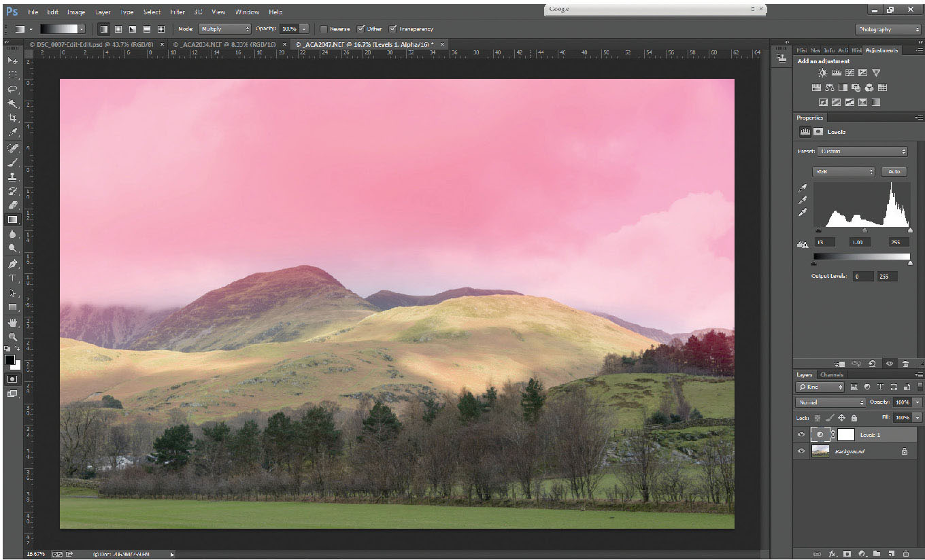Open the gradient Opacity dropdown arrow
The height and width of the screenshot is (560, 925).
click(x=304, y=29)
